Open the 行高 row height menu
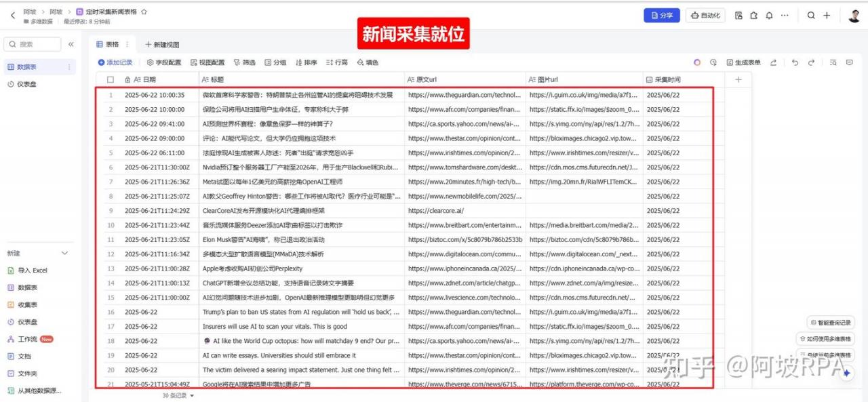 (x=337, y=62)
